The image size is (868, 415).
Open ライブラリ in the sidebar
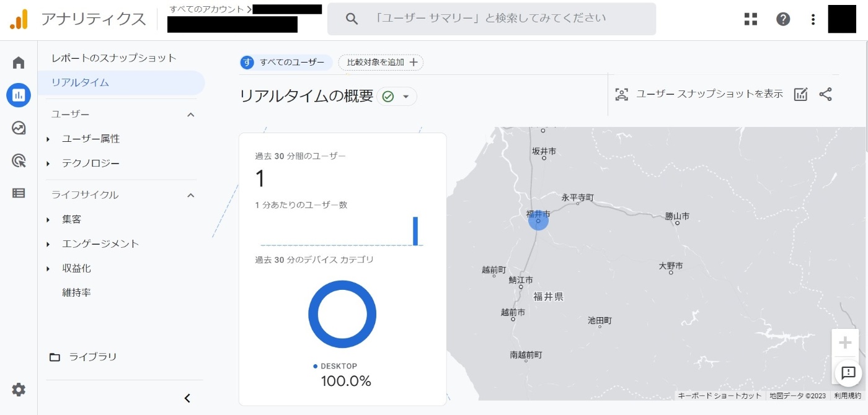(93, 357)
